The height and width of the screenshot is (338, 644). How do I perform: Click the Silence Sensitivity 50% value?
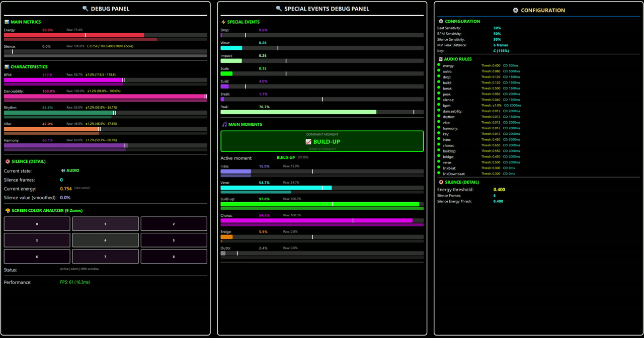click(x=497, y=39)
